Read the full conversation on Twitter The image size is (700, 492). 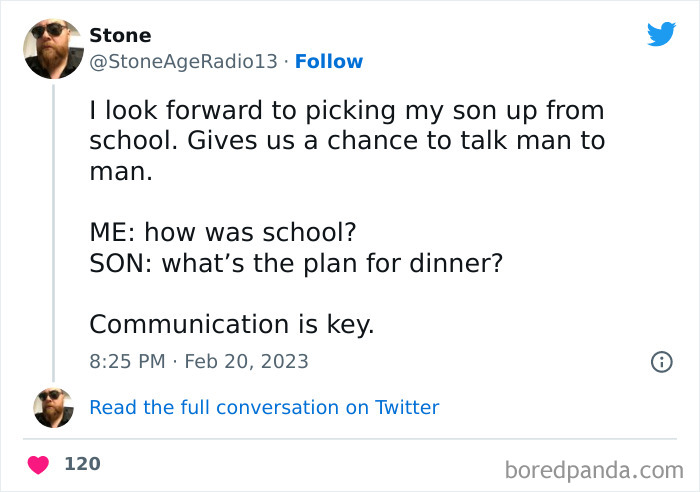(x=264, y=407)
